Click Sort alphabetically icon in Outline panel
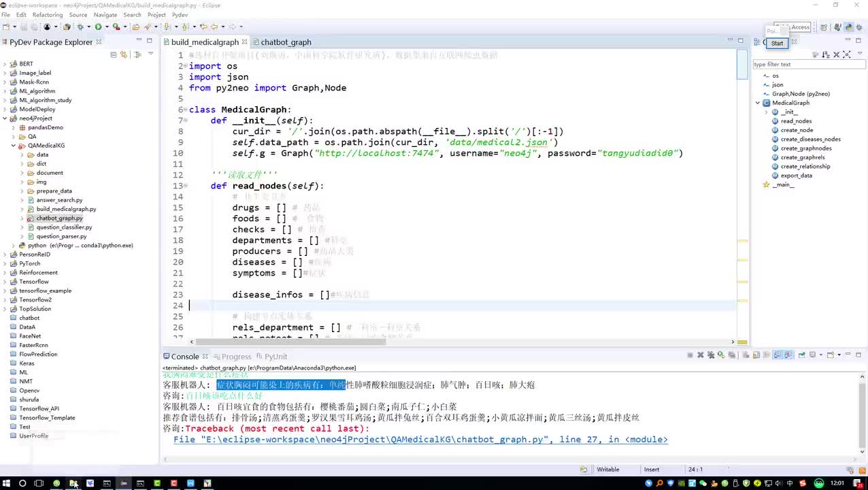The image size is (868, 490). coord(826,54)
